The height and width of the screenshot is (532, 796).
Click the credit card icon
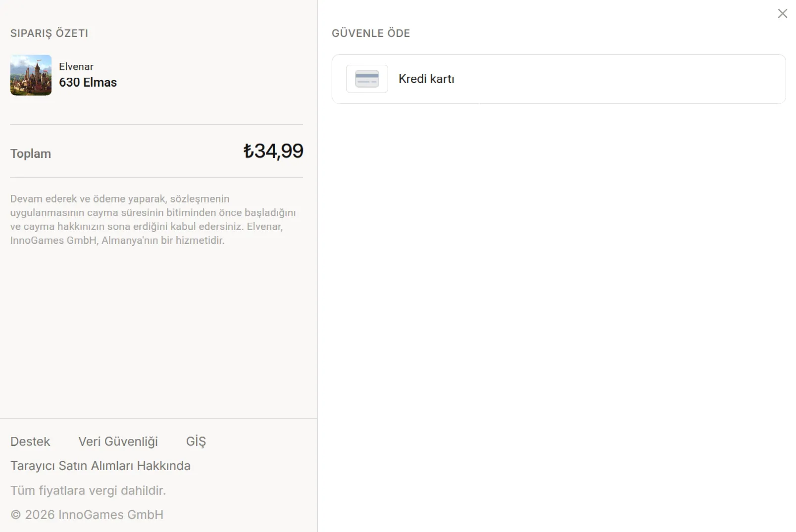coord(367,79)
